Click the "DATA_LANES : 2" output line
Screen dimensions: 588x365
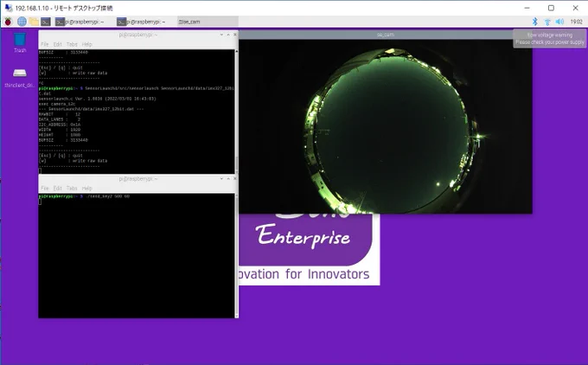click(60, 119)
